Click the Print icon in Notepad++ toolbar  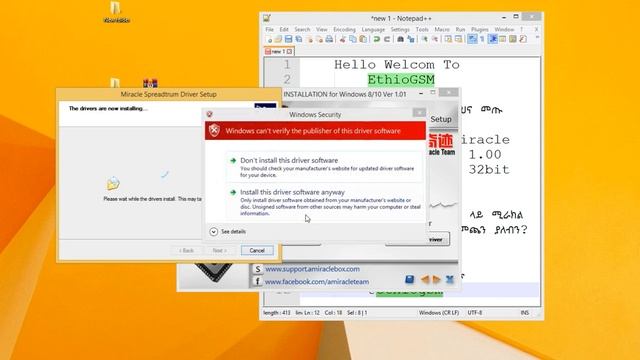(329, 39)
